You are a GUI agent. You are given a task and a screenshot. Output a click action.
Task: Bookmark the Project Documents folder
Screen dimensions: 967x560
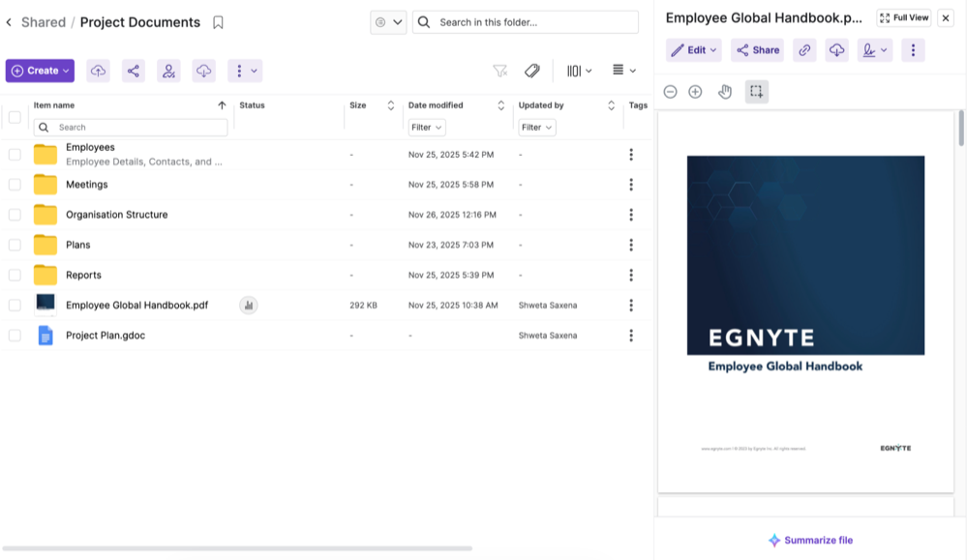[x=218, y=21]
